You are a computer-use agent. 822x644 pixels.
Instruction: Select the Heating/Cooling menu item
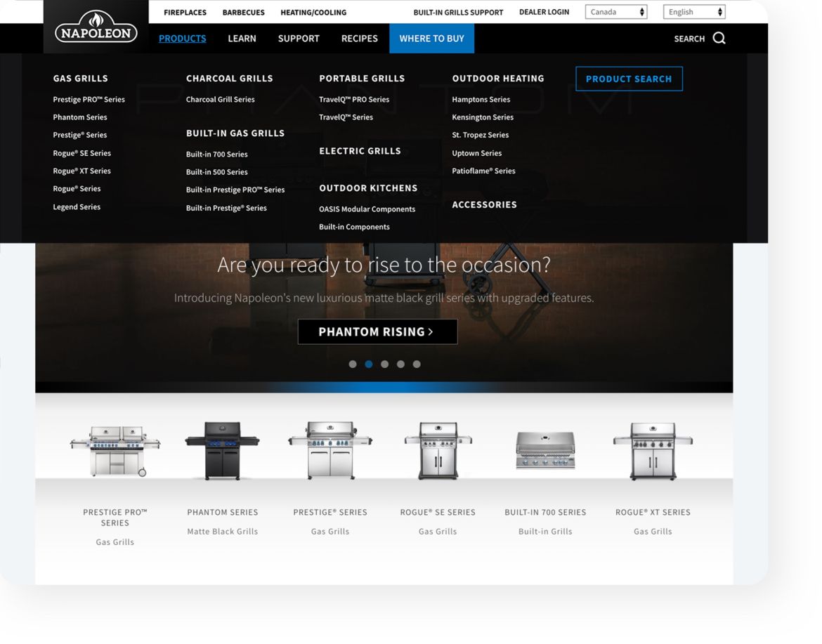coord(313,12)
